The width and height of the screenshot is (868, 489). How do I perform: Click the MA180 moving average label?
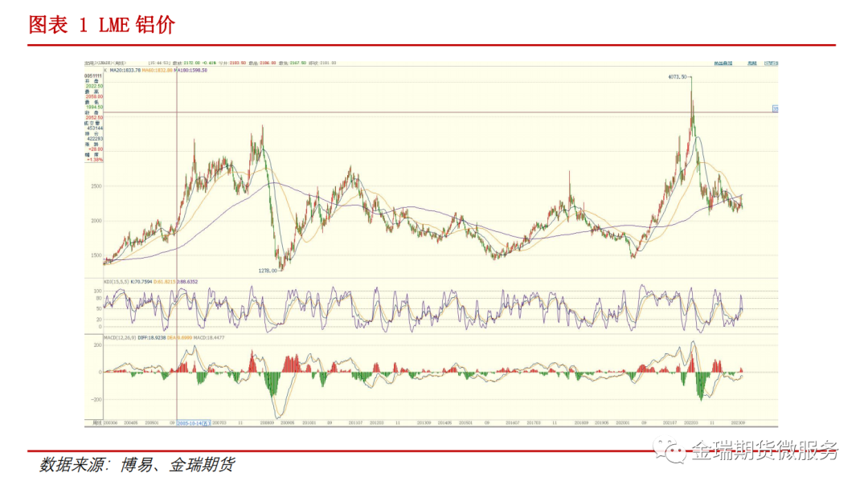pyautogui.click(x=187, y=71)
